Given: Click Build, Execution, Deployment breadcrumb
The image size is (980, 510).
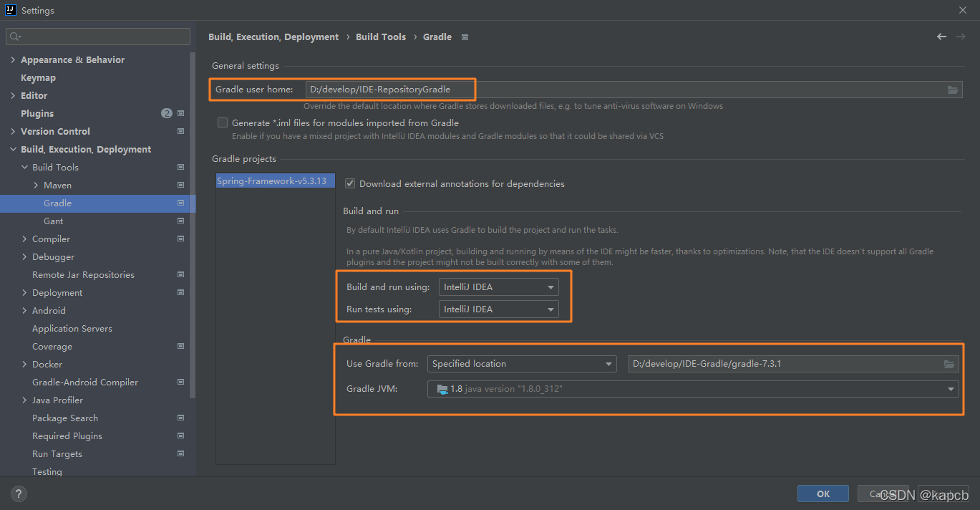Looking at the screenshot, I should (273, 37).
